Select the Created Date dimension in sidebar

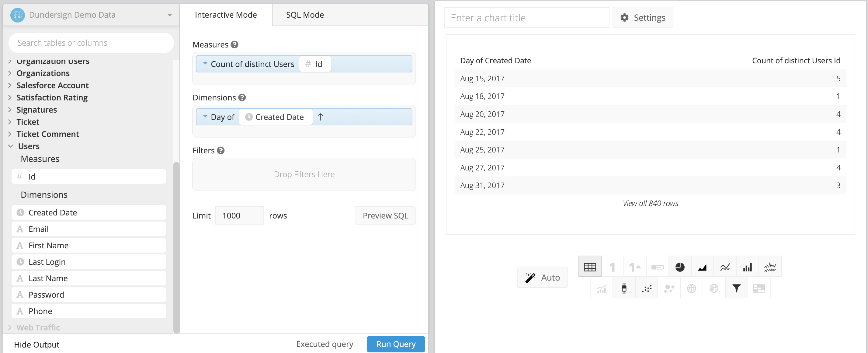(89, 212)
